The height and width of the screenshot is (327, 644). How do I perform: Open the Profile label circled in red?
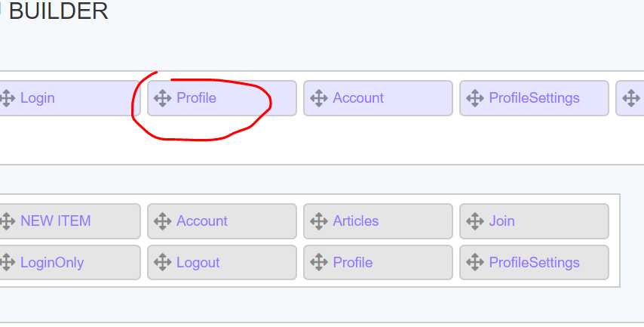pos(196,98)
